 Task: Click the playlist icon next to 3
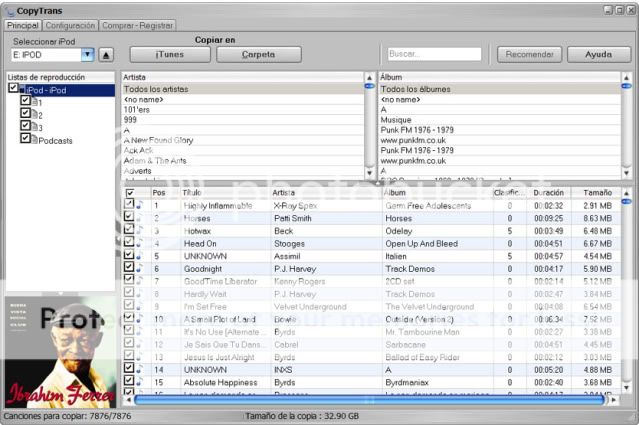pos(35,128)
